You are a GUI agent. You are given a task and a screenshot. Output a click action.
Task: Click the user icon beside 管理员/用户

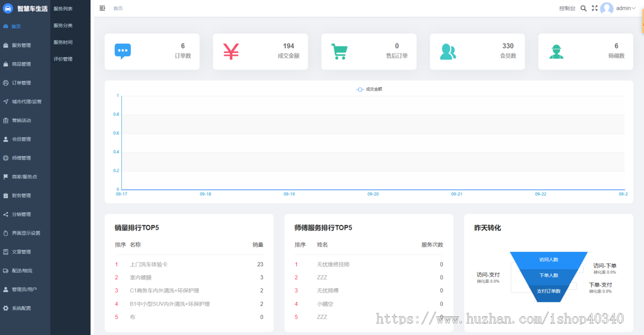(6, 289)
